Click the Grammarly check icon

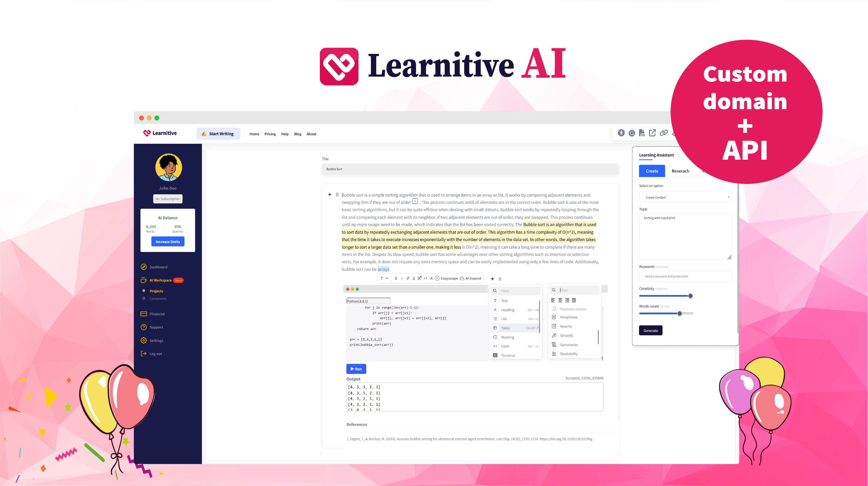[632, 133]
